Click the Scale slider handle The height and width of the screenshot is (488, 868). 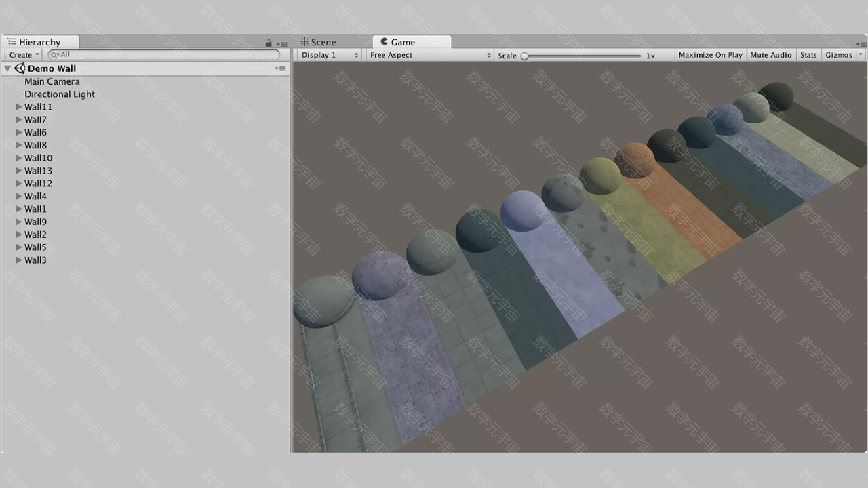[x=524, y=56]
